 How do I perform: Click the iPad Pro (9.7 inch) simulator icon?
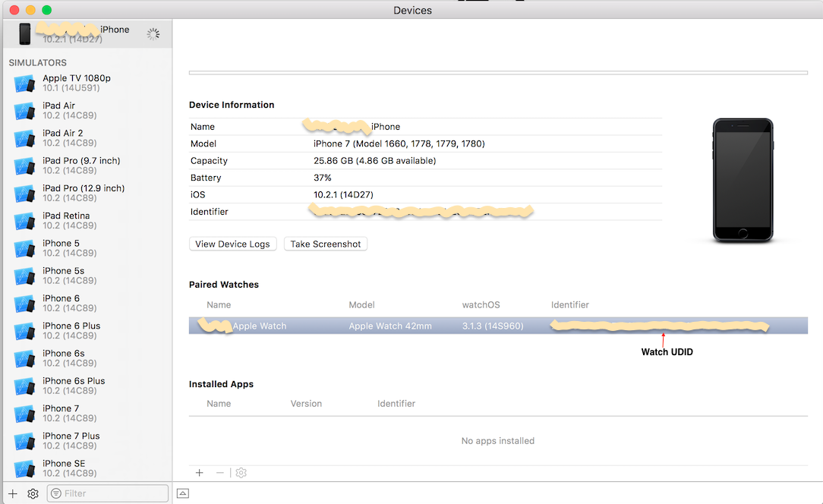(24, 165)
